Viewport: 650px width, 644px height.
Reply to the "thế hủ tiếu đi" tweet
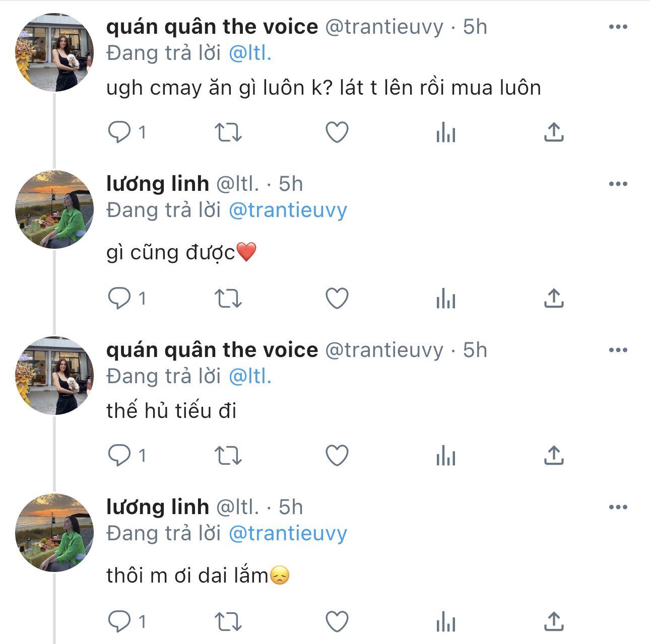[119, 456]
